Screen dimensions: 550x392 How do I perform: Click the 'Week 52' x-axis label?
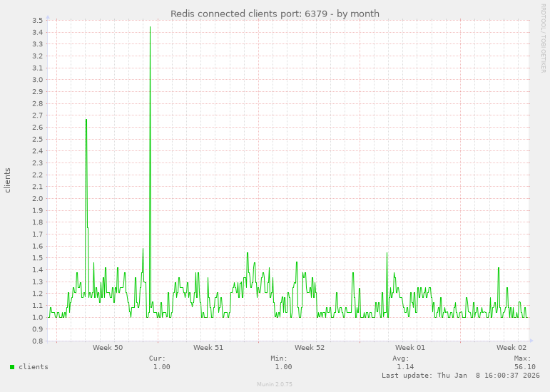(310, 348)
